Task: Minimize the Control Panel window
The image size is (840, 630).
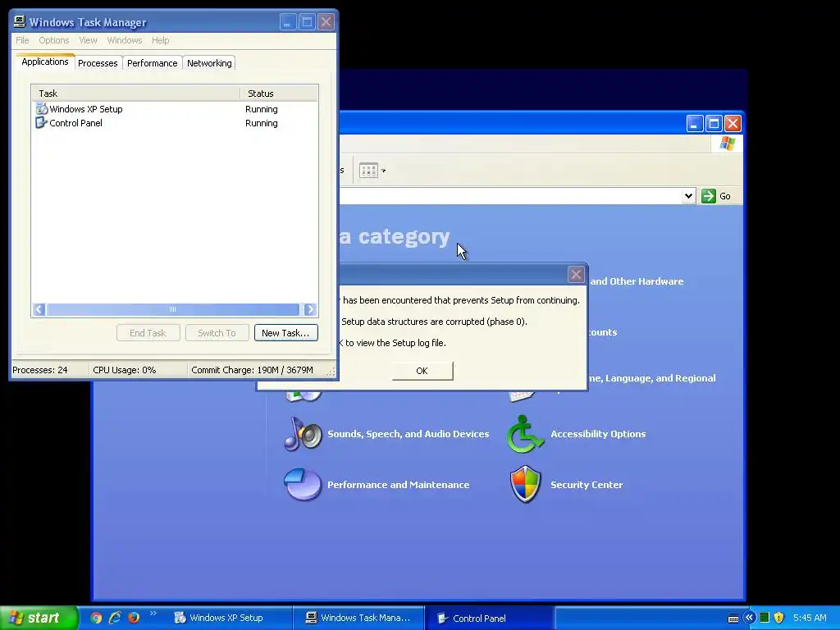Action: [x=695, y=124]
